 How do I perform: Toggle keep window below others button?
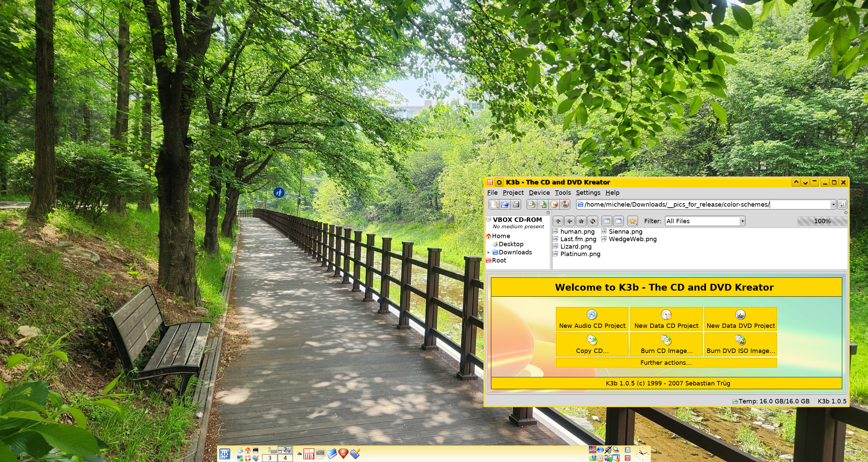point(805,182)
